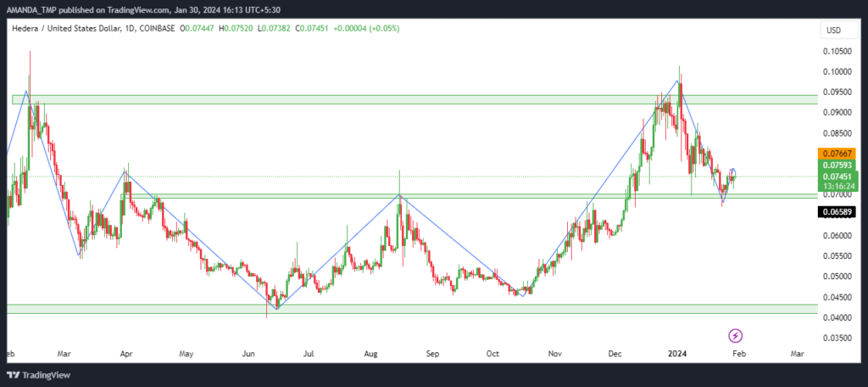Click the orange 0.07667 price label
Viewport: 868px width, 387px height.
[x=837, y=153]
